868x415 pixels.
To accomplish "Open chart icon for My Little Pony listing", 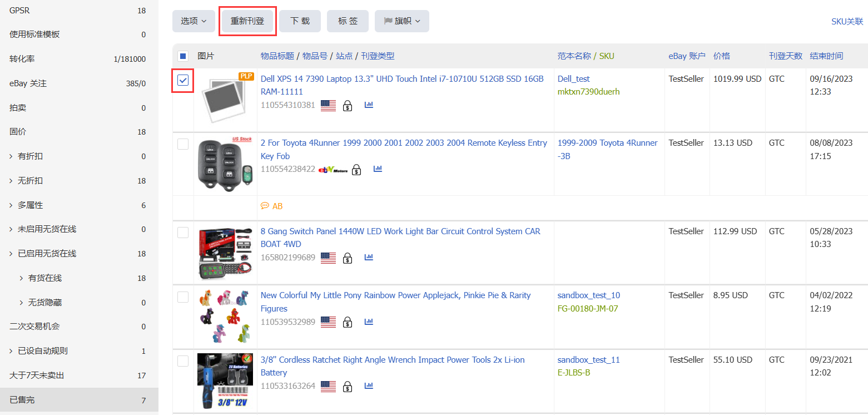I will (369, 322).
